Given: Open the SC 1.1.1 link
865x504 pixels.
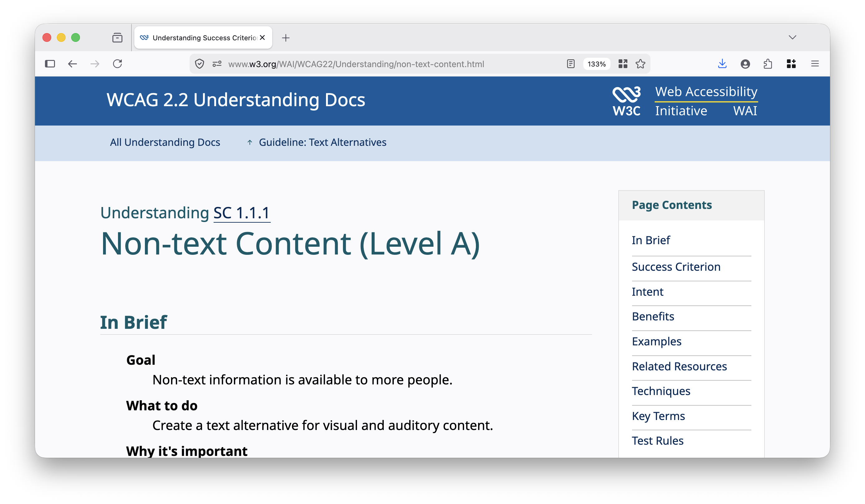Looking at the screenshot, I should click(242, 213).
